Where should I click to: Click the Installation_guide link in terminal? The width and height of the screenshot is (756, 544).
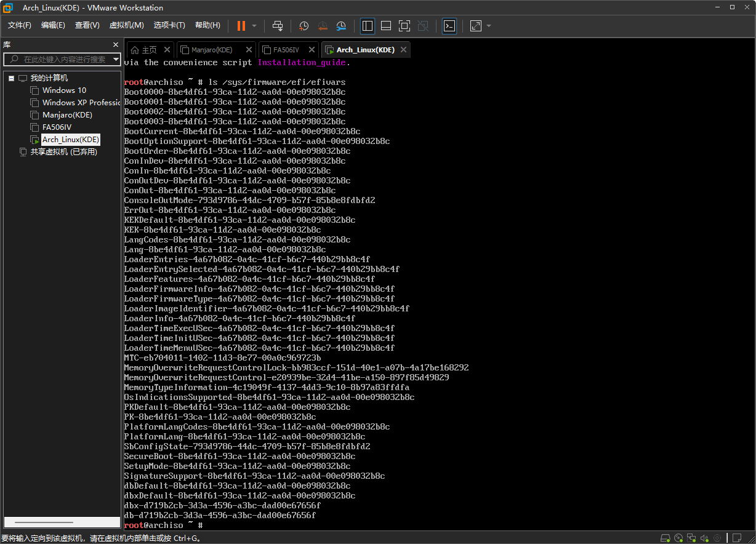pyautogui.click(x=302, y=62)
